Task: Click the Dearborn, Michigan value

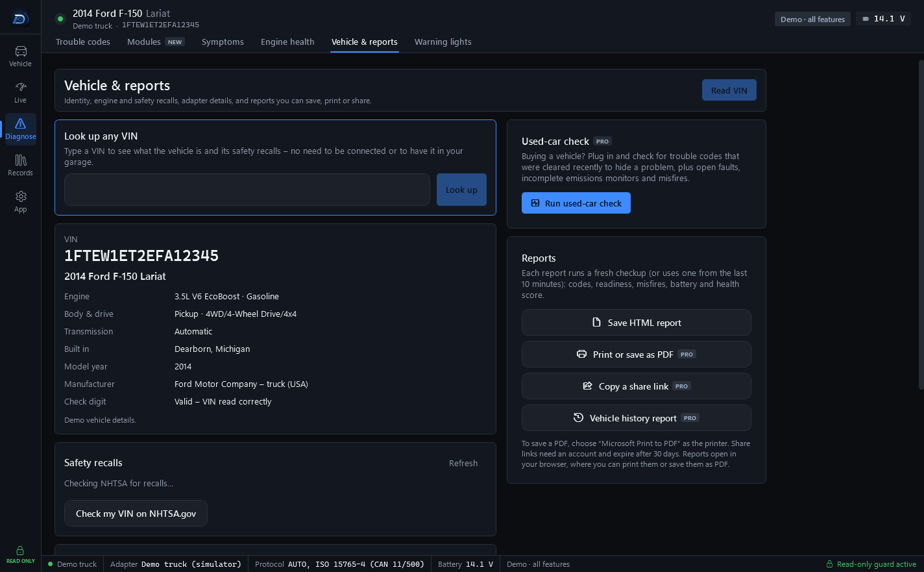Action: (212, 349)
